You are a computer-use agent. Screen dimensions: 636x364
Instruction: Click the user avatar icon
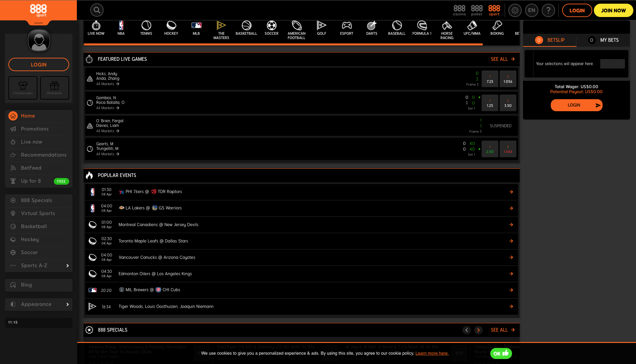[39, 40]
